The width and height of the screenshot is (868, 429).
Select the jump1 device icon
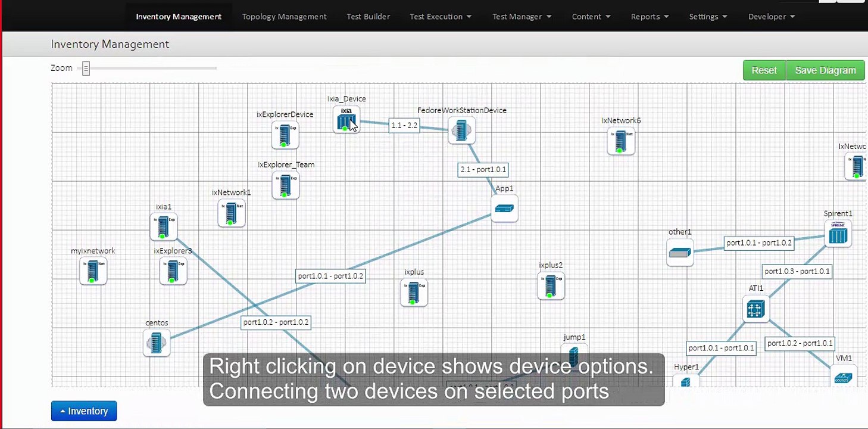574,356
